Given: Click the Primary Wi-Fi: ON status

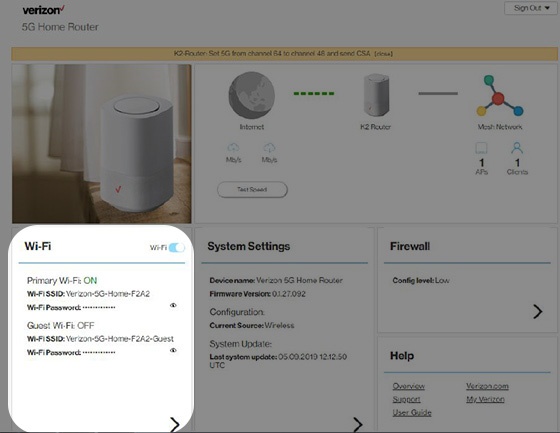Looking at the screenshot, I should pos(62,280).
